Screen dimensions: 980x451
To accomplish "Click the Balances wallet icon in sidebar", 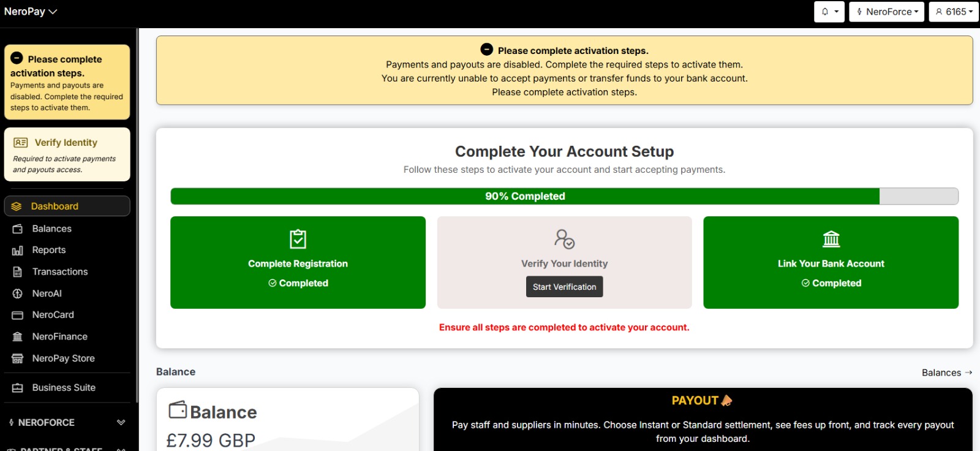I will pyautogui.click(x=17, y=229).
